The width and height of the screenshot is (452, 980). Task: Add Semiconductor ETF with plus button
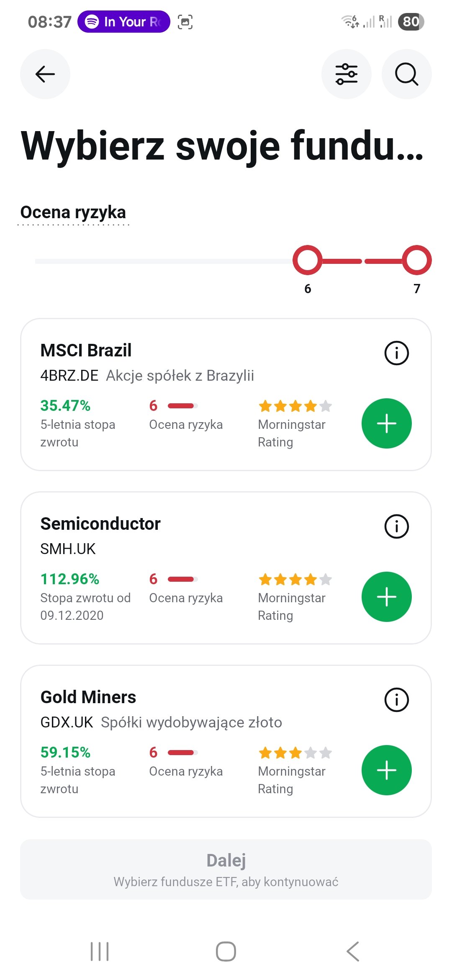[386, 597]
